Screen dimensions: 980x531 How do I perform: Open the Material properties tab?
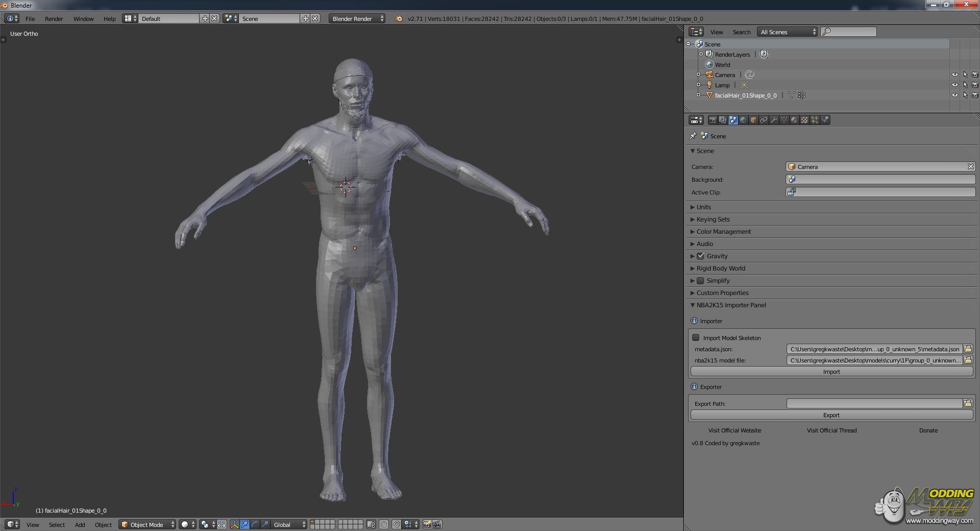pos(794,120)
